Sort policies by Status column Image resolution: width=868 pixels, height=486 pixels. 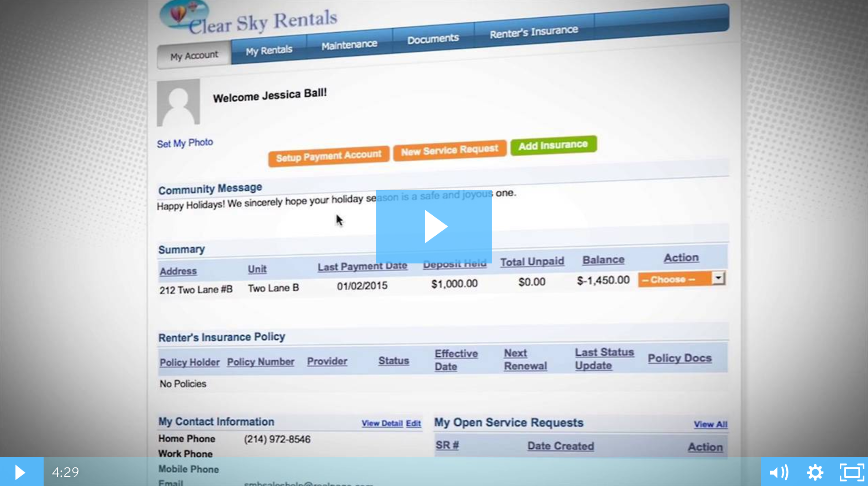(394, 361)
